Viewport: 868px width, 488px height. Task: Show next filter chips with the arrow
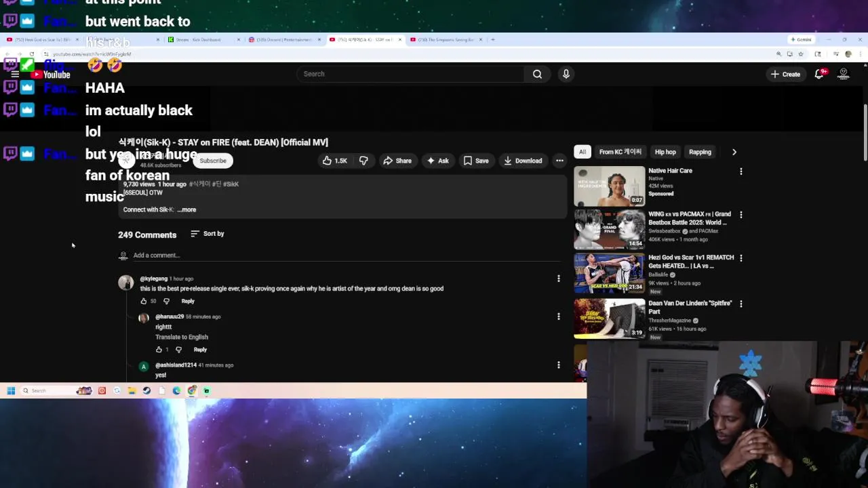pos(734,152)
